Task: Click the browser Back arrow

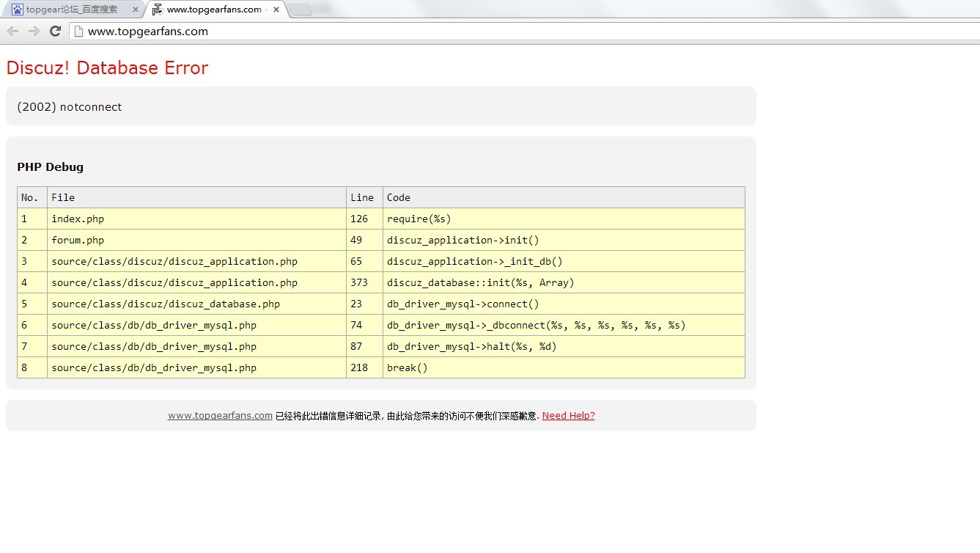Action: [x=12, y=31]
